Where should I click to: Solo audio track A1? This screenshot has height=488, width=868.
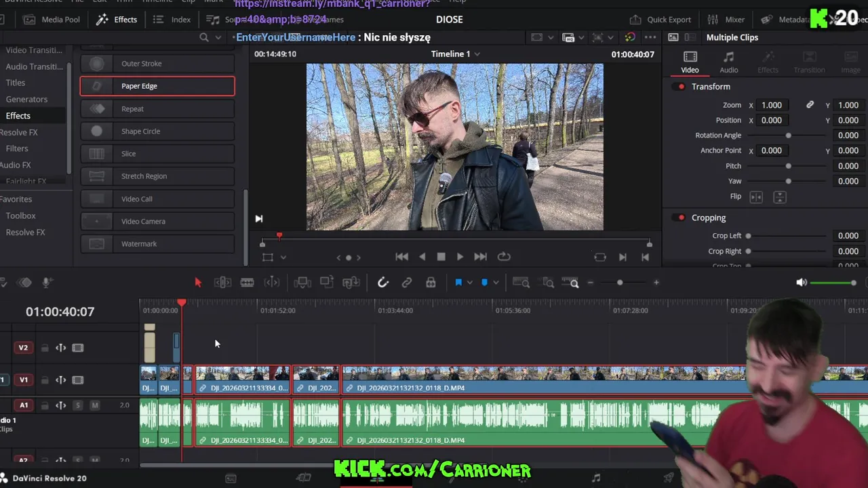(x=77, y=405)
